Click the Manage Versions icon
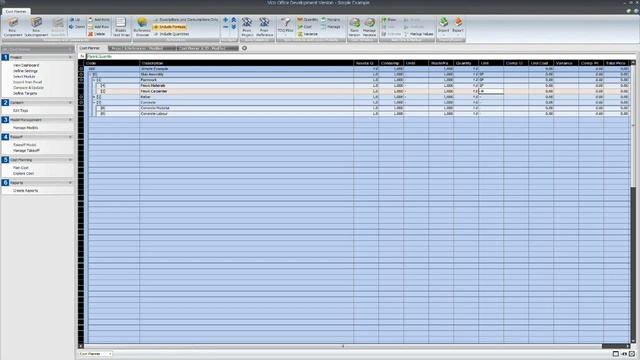Screen dimensions: 640x360 pos(369,27)
